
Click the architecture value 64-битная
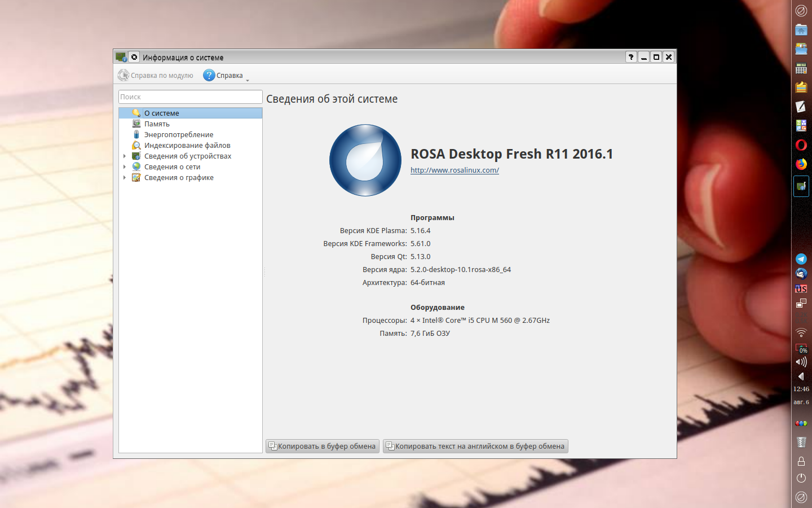pyautogui.click(x=427, y=282)
